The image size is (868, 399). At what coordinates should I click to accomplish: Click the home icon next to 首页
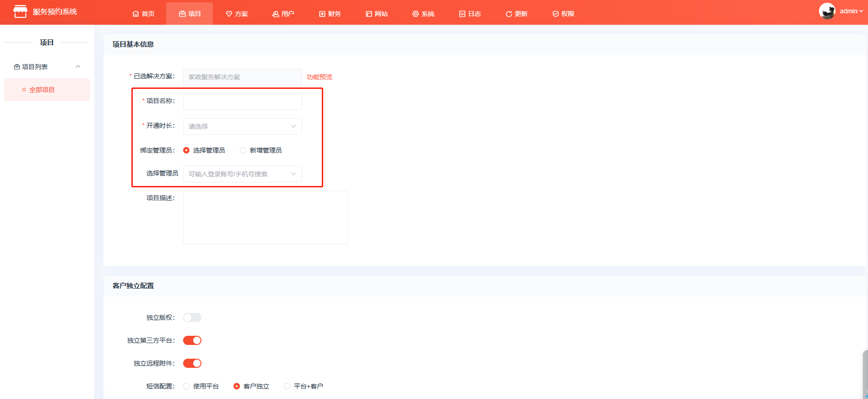click(136, 14)
